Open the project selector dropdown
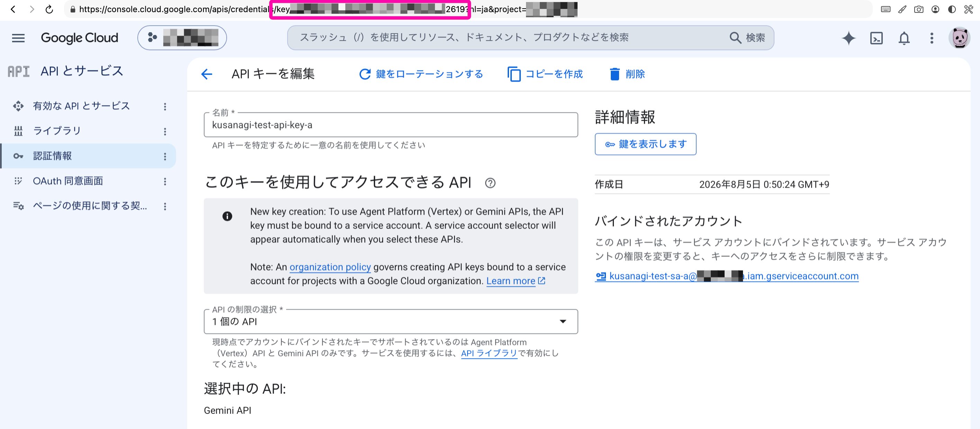The width and height of the screenshot is (980, 429). tap(182, 38)
